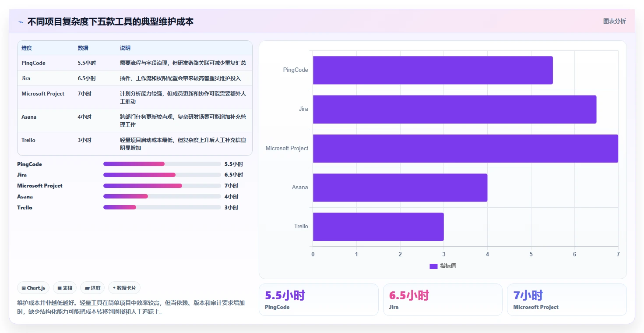The height and width of the screenshot is (333, 644).
Task: Click the description starting 需要流程与字段治理
Action: point(183,63)
